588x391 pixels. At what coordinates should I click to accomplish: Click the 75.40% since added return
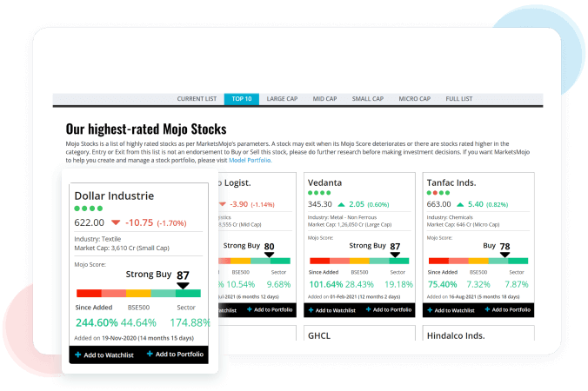coord(442,285)
